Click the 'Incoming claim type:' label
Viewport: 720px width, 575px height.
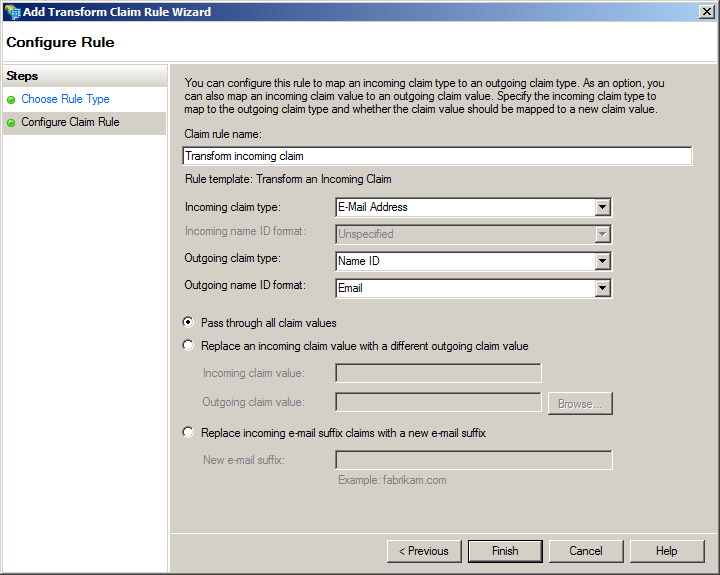point(232,207)
